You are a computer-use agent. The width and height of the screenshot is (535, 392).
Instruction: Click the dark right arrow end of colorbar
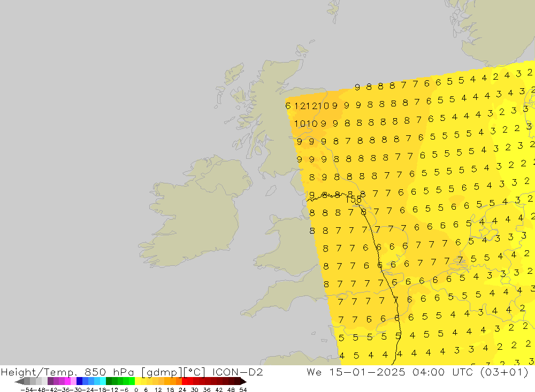pyautogui.click(x=243, y=381)
